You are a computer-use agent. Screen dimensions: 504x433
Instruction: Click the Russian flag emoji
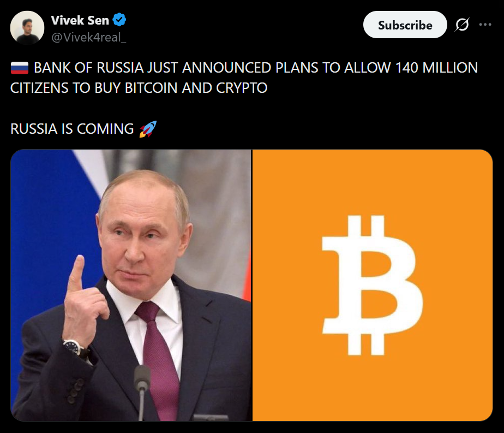click(x=20, y=68)
